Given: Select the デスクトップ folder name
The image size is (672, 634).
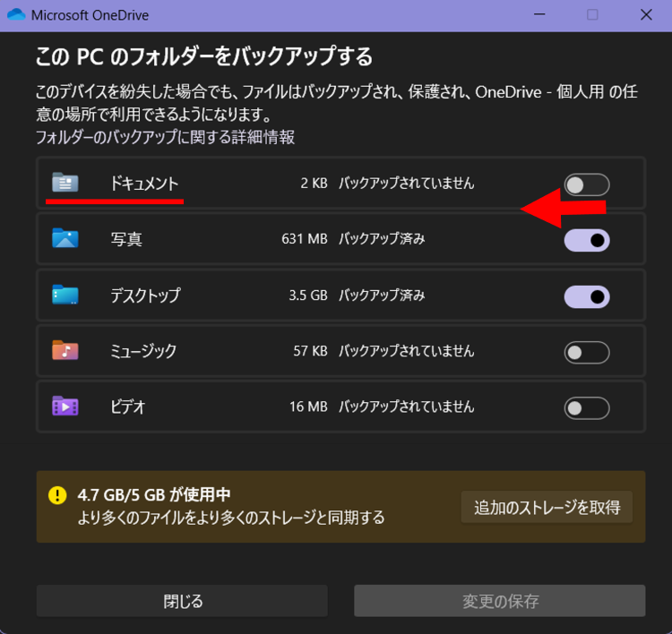Looking at the screenshot, I should point(145,296).
